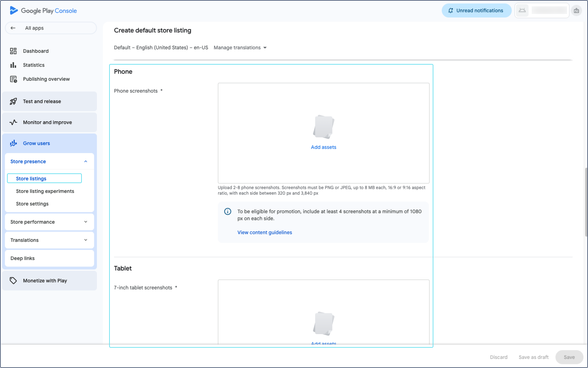
Task: Click the app name field in header
Action: 549,10
